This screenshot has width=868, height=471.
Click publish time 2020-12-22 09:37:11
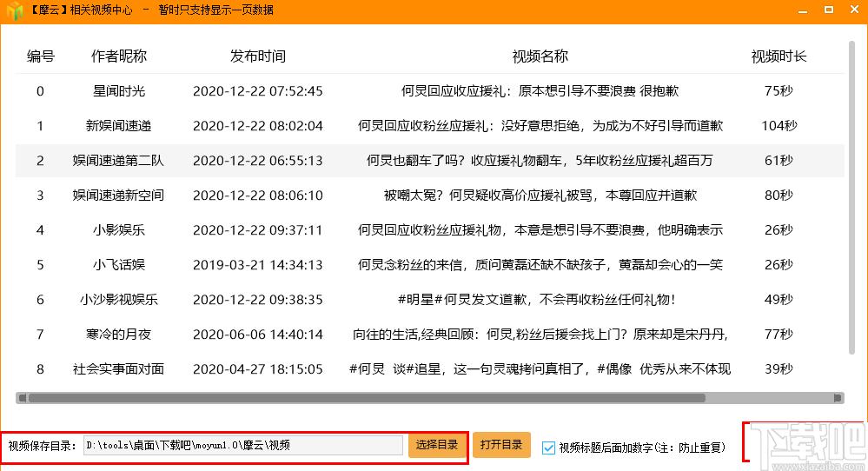(x=258, y=230)
